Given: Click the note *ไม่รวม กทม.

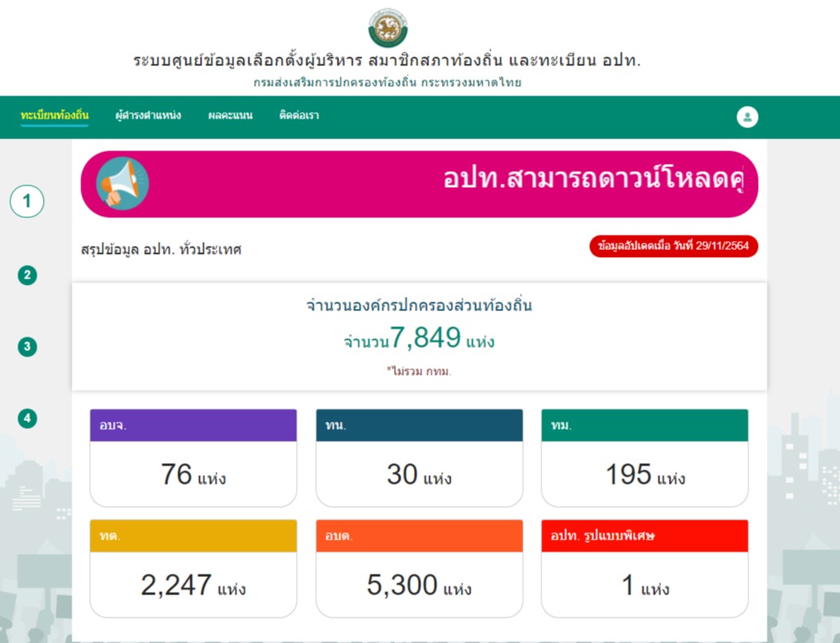Looking at the screenshot, I should 419,371.
